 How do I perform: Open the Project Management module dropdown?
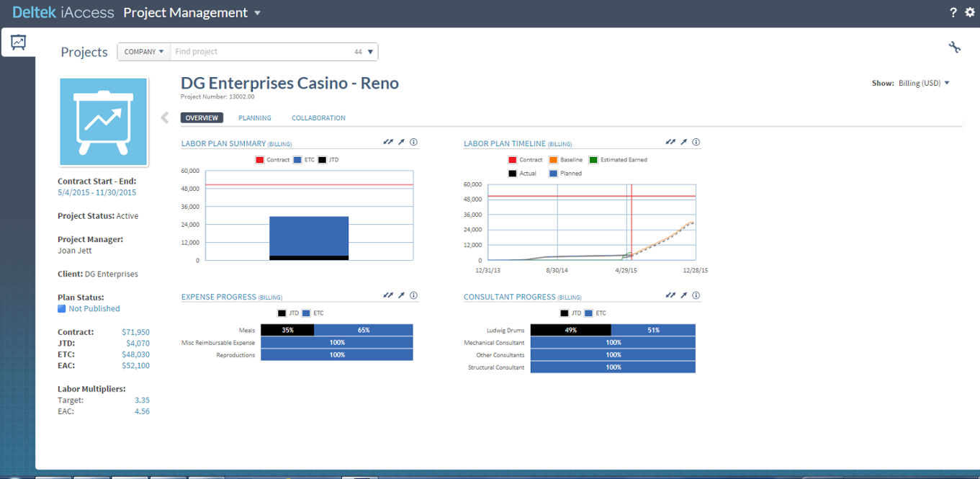click(258, 13)
